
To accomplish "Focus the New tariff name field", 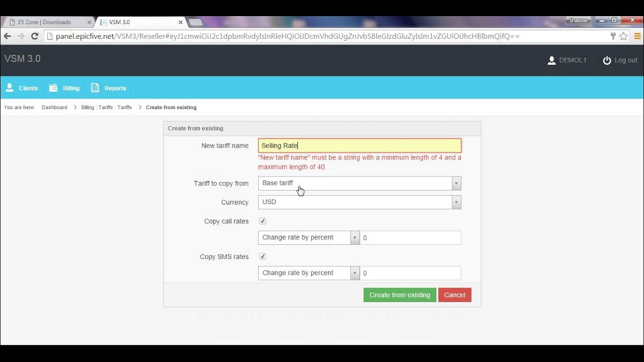I will (360, 146).
